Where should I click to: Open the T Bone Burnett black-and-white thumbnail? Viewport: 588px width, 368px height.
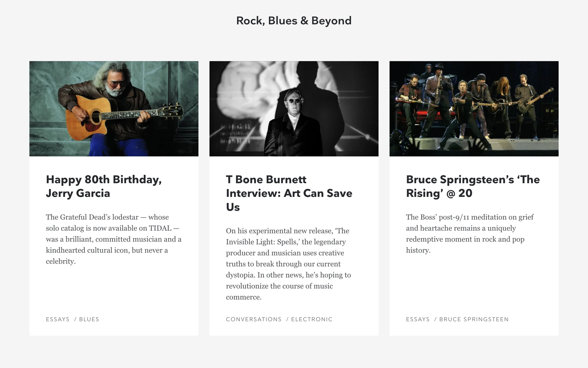pyautogui.click(x=294, y=109)
